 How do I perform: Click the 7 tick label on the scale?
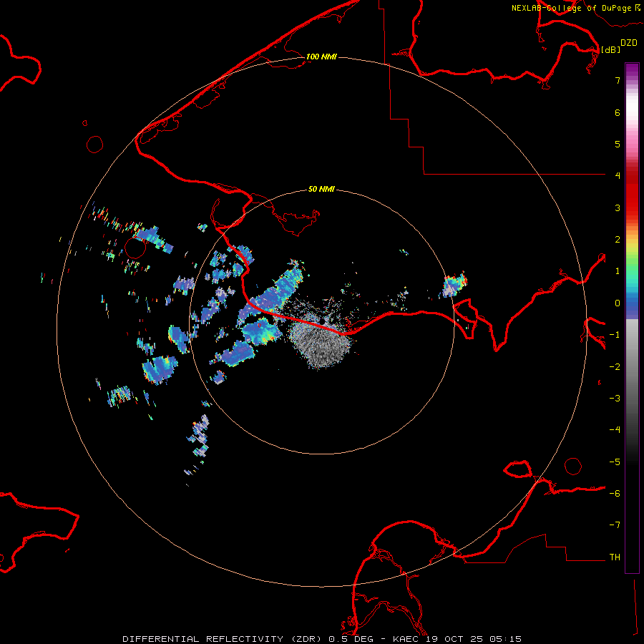pos(618,80)
